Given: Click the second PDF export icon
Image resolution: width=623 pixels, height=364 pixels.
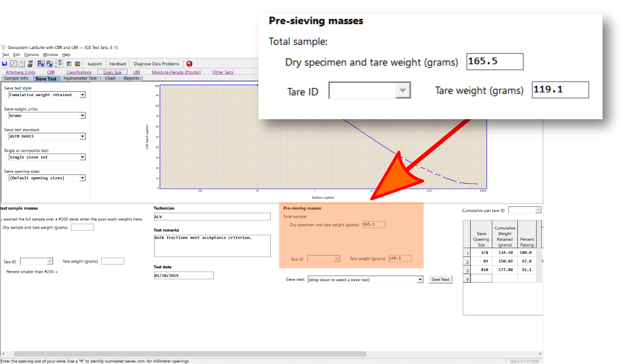Looking at the screenshot, I should coord(49,64).
